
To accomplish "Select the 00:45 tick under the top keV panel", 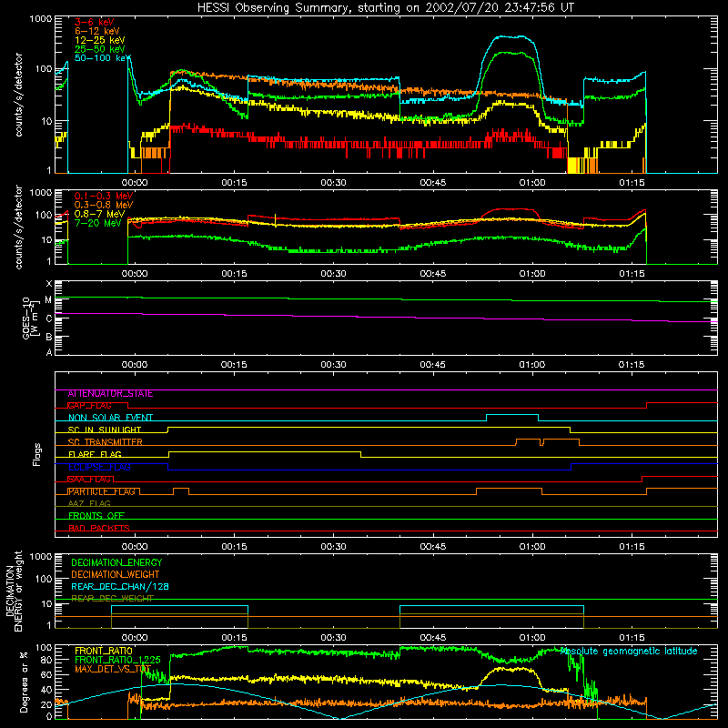I will coord(433,183).
